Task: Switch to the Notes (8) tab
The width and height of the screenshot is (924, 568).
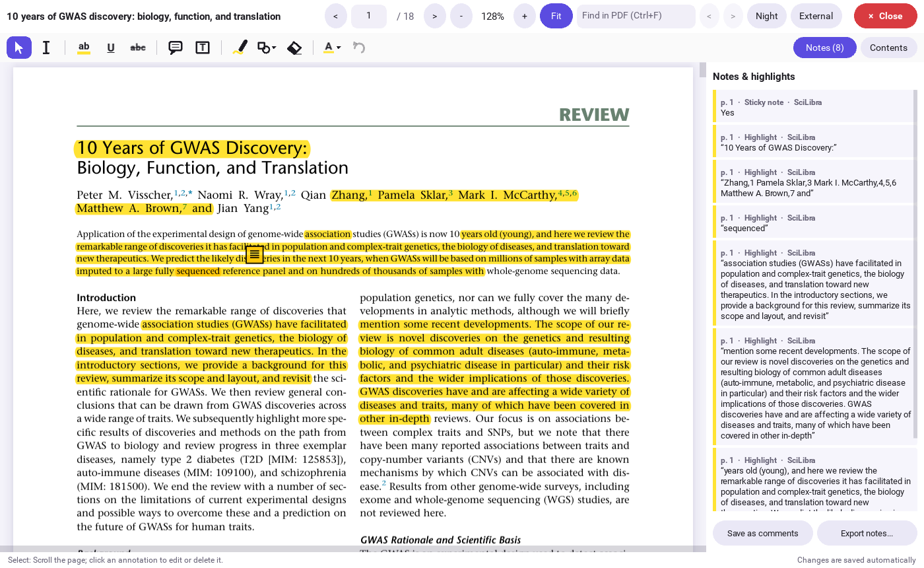Action: click(825, 48)
